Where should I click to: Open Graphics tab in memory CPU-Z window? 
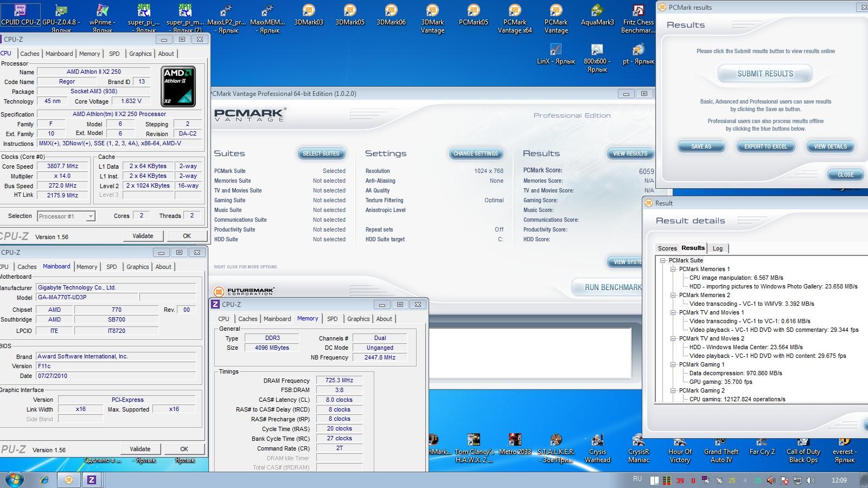[x=358, y=319]
